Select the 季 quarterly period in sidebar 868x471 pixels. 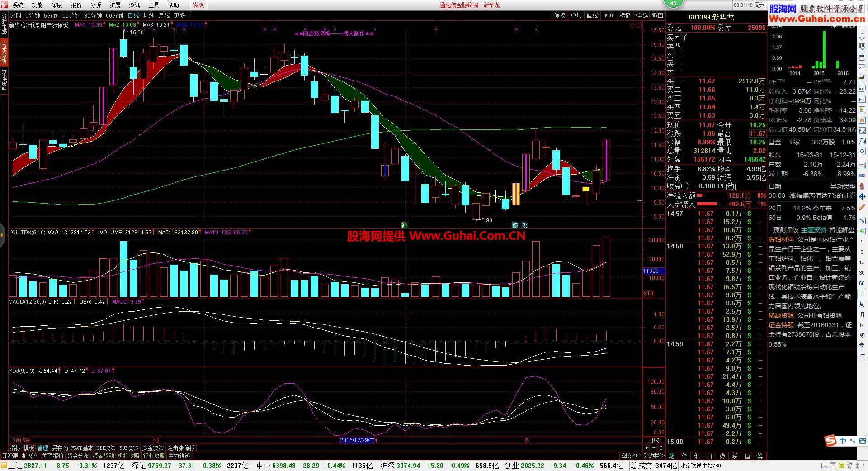(x=862, y=345)
